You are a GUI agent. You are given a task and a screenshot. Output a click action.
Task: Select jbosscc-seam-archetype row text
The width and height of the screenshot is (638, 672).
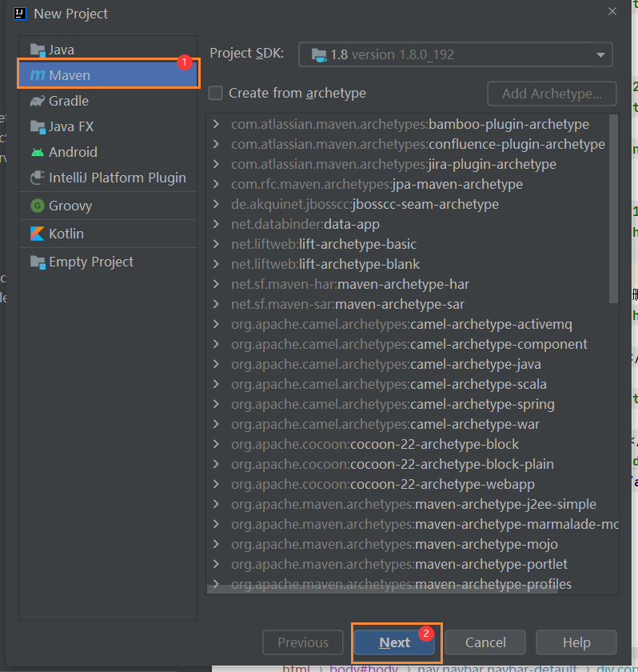tap(365, 205)
